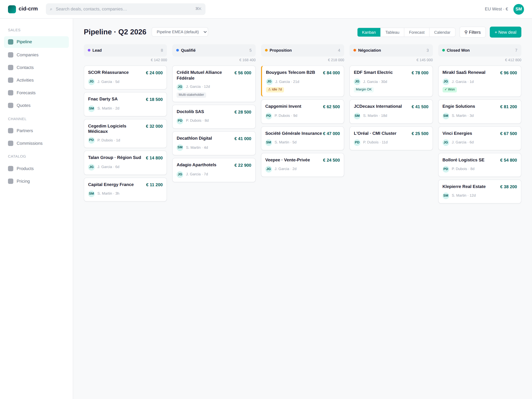Click the Pipeline sidebar icon
532x399 pixels.
[x=11, y=42]
